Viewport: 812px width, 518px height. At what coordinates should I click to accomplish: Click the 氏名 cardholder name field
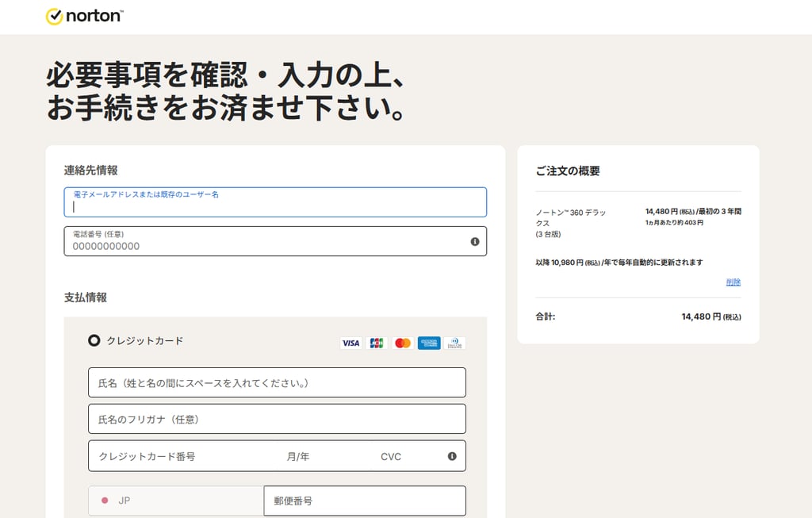point(277,383)
